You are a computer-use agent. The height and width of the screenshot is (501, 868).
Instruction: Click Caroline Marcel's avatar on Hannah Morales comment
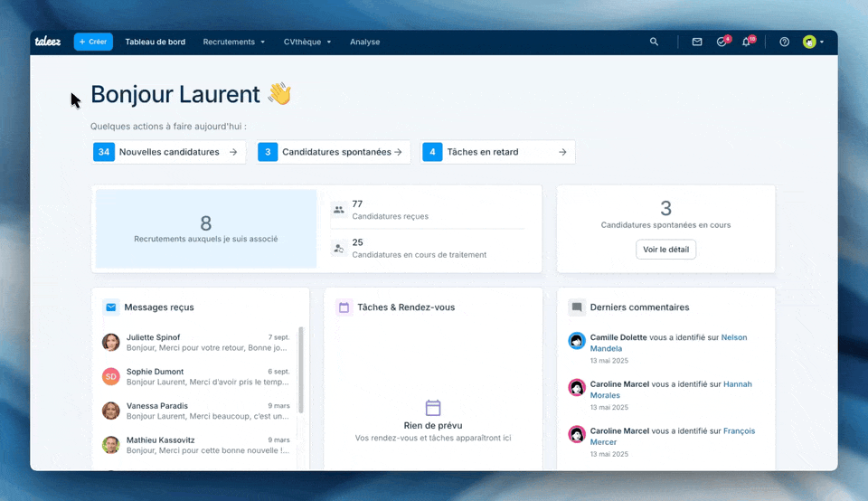[x=577, y=388]
